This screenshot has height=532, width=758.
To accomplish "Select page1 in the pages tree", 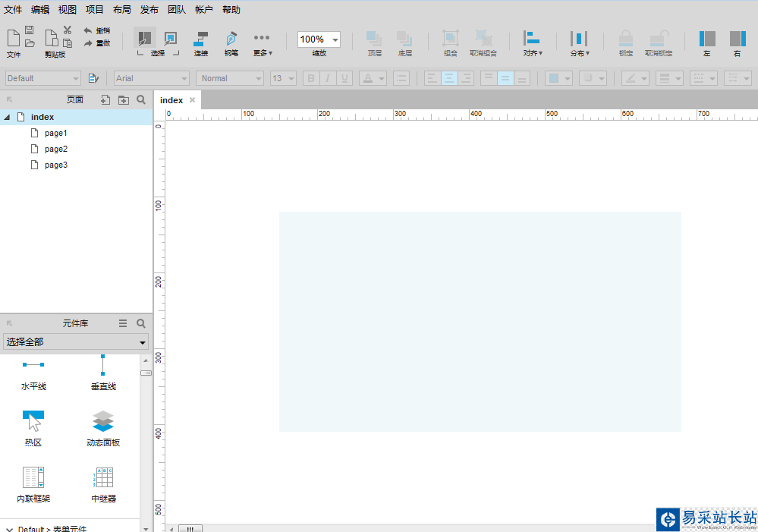I will pos(55,133).
